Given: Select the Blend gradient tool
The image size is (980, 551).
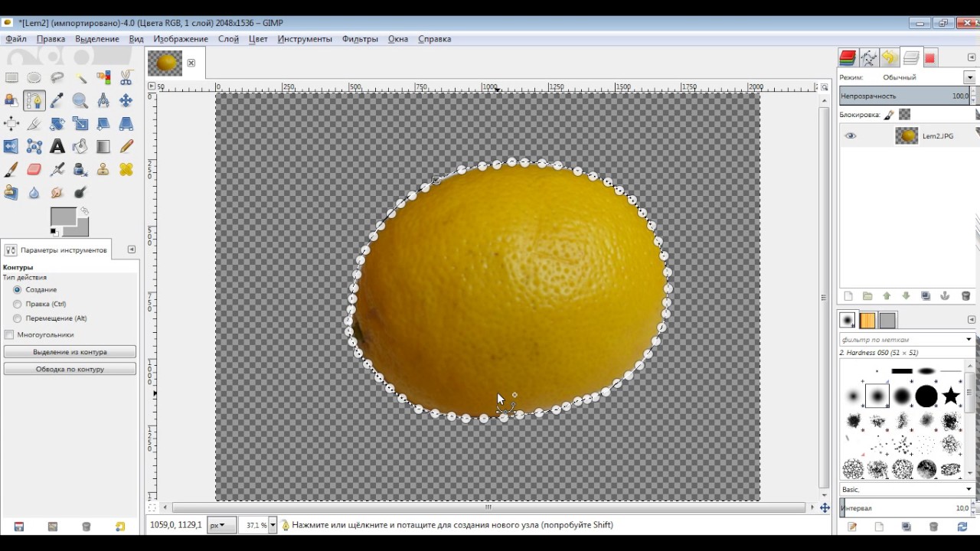Looking at the screenshot, I should tap(103, 146).
